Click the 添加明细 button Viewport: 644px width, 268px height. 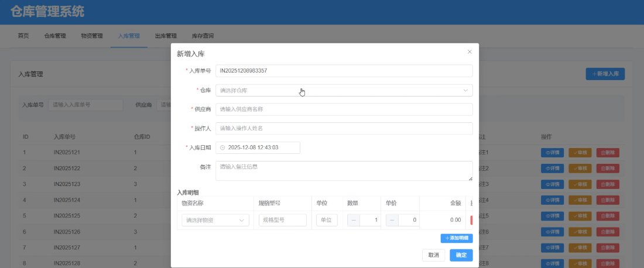point(457,238)
